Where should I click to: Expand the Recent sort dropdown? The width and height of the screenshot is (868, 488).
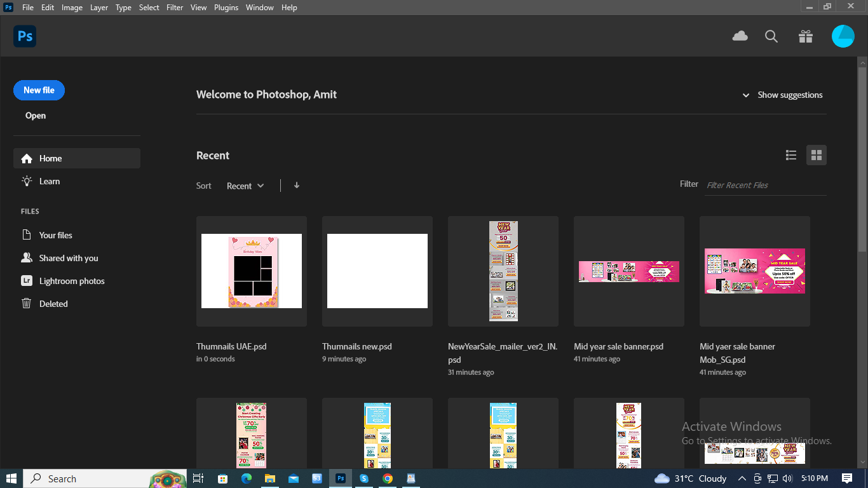pos(245,186)
